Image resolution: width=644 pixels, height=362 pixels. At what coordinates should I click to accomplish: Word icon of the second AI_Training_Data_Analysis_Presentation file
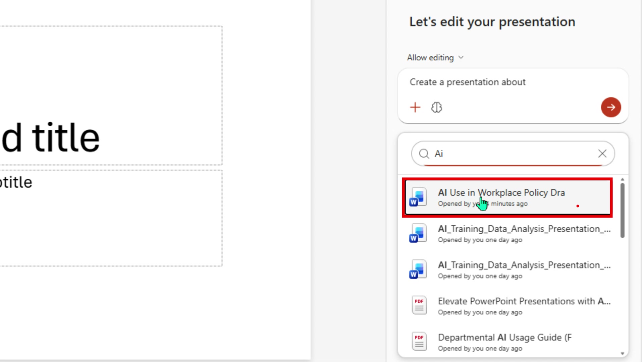pyautogui.click(x=418, y=269)
